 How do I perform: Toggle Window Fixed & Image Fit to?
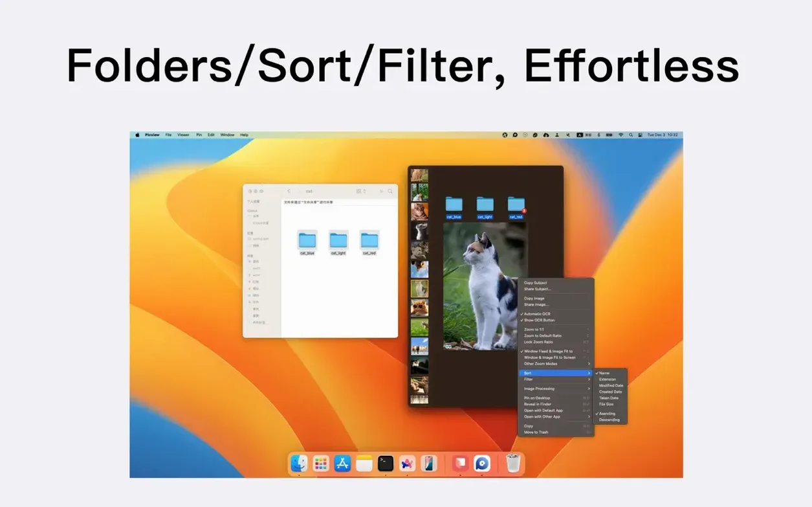coord(555,352)
